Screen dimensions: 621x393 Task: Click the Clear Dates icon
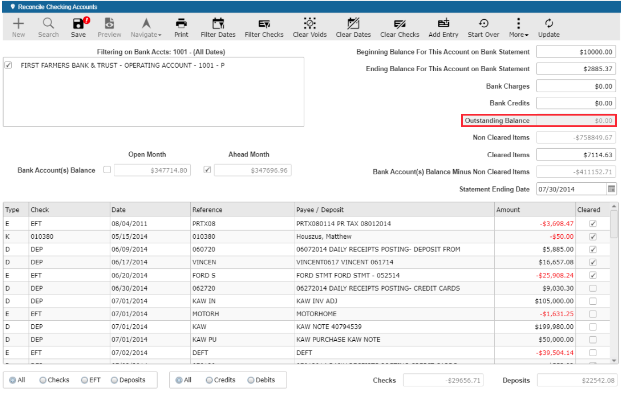353,27
